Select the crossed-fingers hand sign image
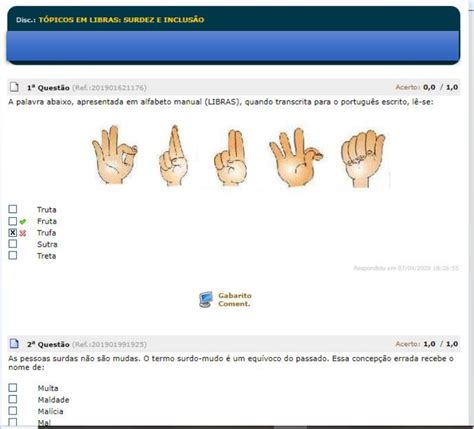Image resolution: width=474 pixels, height=429 pixels. (x=173, y=155)
